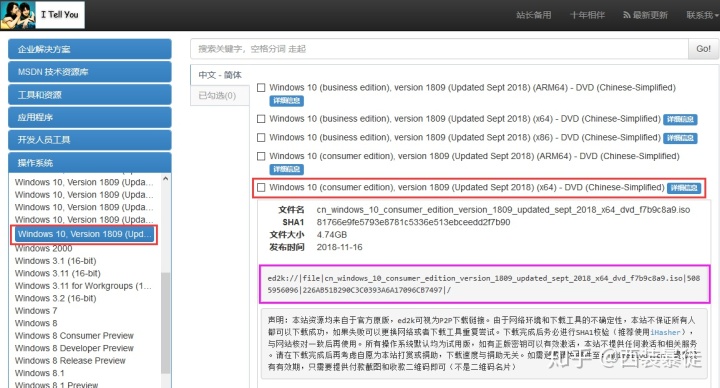Expand the 工具和资源 category
This screenshot has width=720, height=388.
pyautogui.click(x=90, y=95)
